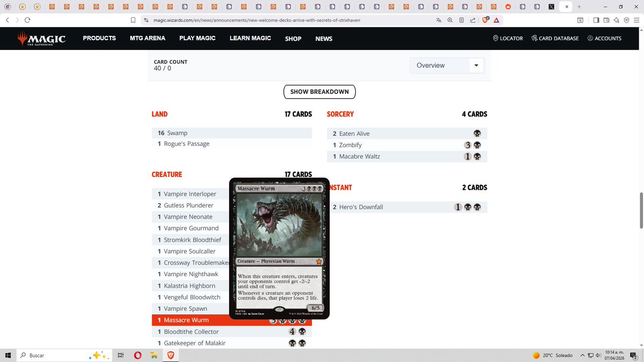Bookmark this page using the bookmark icon
Viewport: 644px width, 362px height.
pyautogui.click(x=133, y=20)
